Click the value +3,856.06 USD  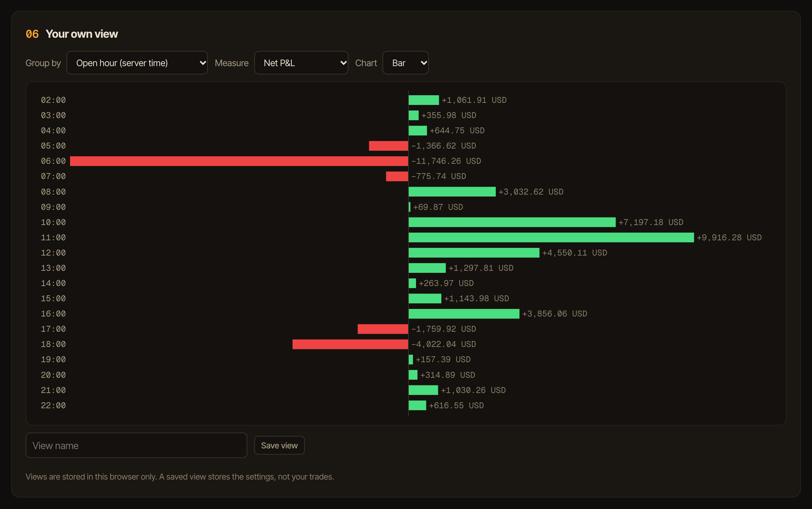click(555, 314)
